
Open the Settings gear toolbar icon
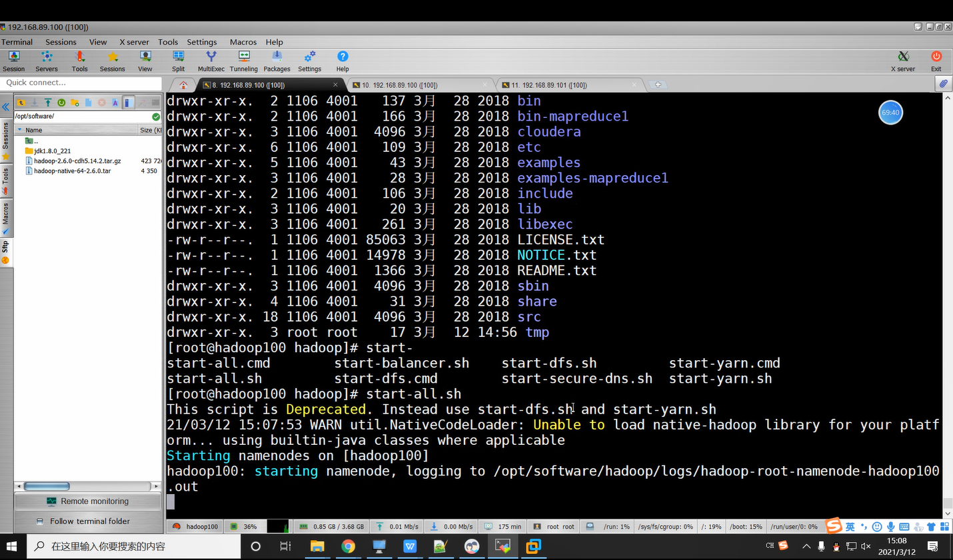pos(309,61)
